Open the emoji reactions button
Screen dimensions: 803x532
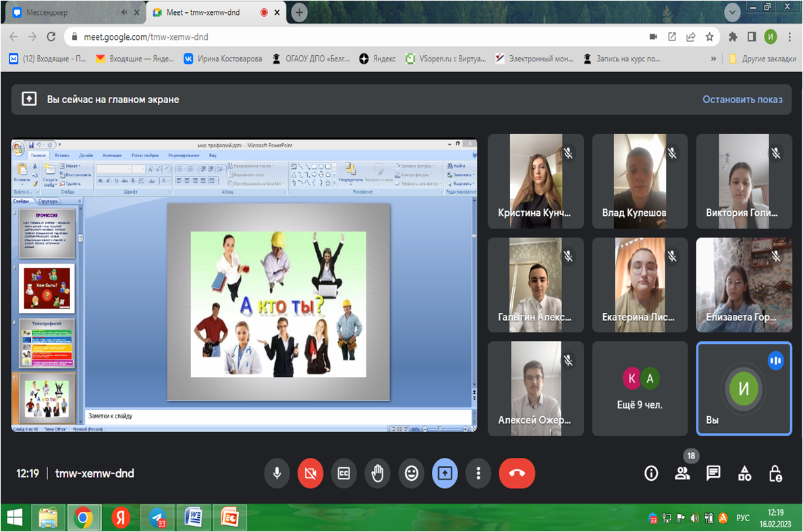coord(411,473)
